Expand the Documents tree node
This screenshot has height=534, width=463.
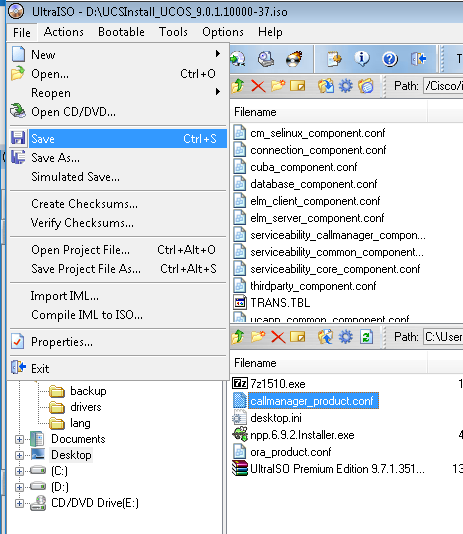click(19, 439)
